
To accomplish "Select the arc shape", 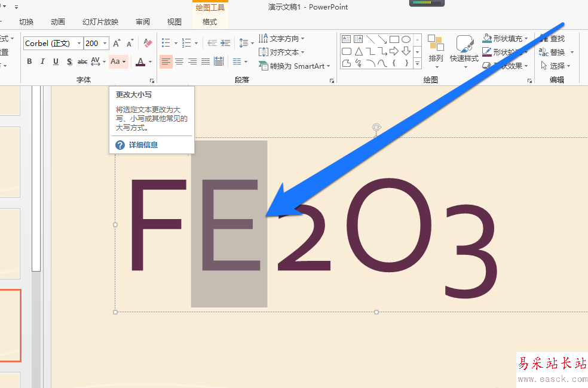I will (370, 63).
